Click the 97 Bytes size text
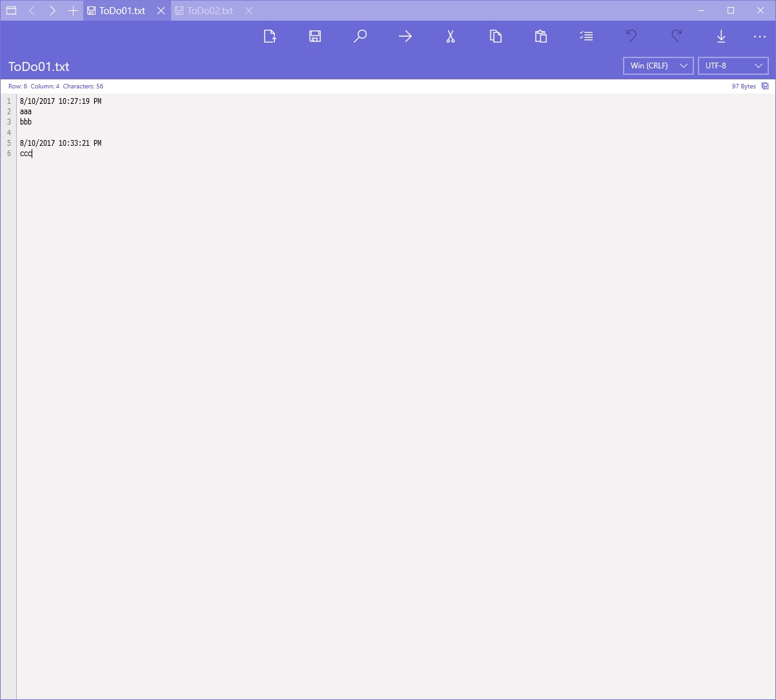Image resolution: width=776 pixels, height=700 pixels. click(744, 86)
